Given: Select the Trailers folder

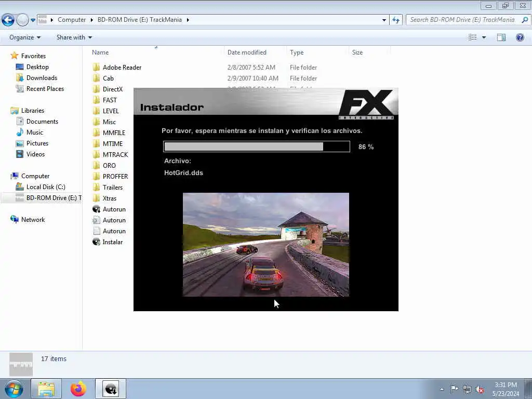Looking at the screenshot, I should click(113, 187).
